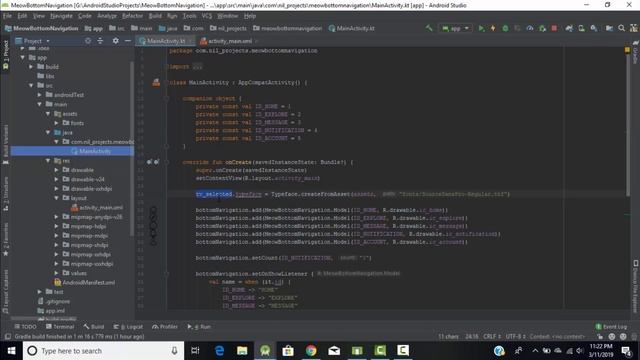Open the Logcat tool window button
This screenshot has height=360, width=640.
(x=128, y=327)
